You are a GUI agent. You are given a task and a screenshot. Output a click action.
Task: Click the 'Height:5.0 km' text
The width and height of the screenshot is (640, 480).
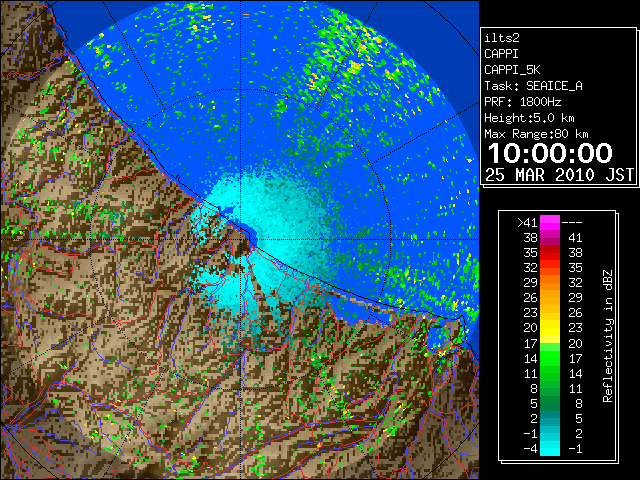click(529, 118)
